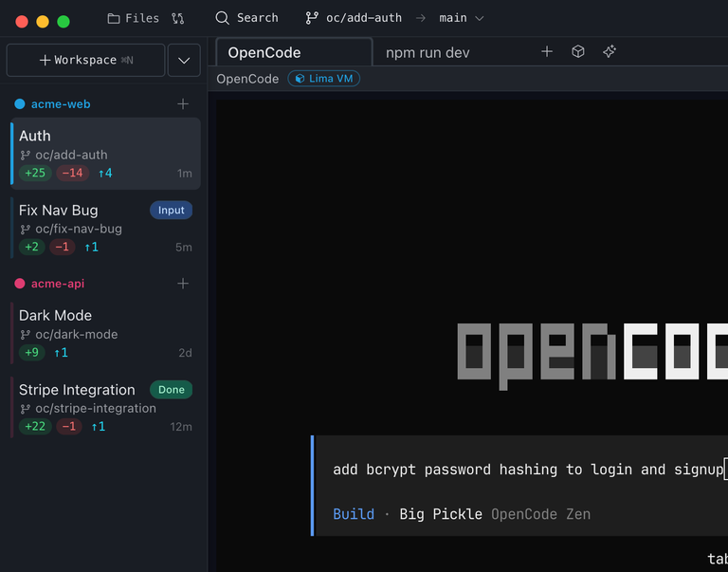
Task: Click the blue acme-web color dot
Action: coord(20,103)
